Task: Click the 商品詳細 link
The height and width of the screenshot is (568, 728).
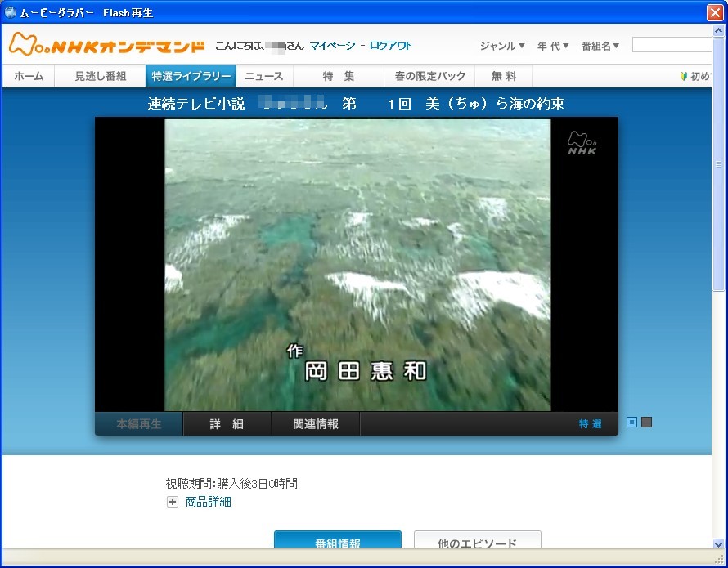Action: [208, 502]
